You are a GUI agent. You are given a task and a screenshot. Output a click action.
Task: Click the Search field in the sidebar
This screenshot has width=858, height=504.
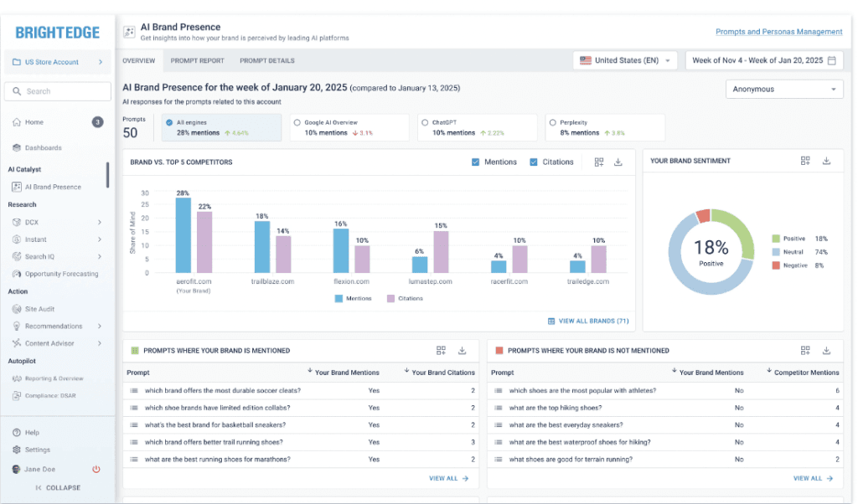tap(57, 90)
